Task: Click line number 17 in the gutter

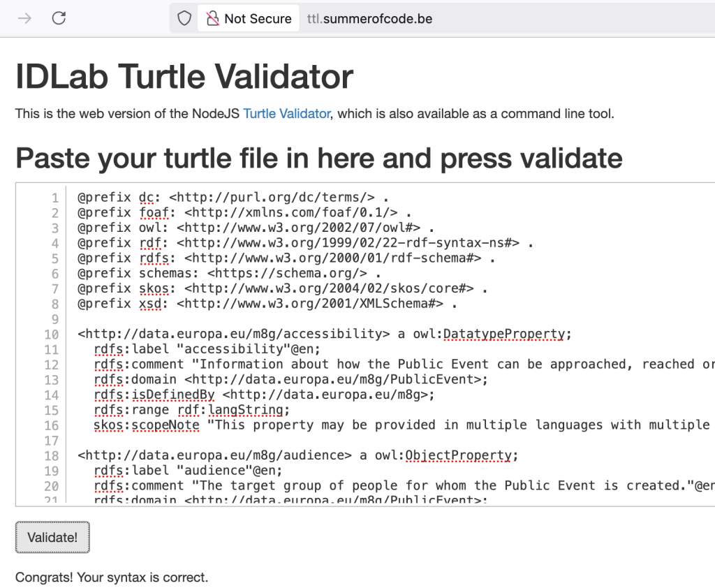Action: pos(52,441)
